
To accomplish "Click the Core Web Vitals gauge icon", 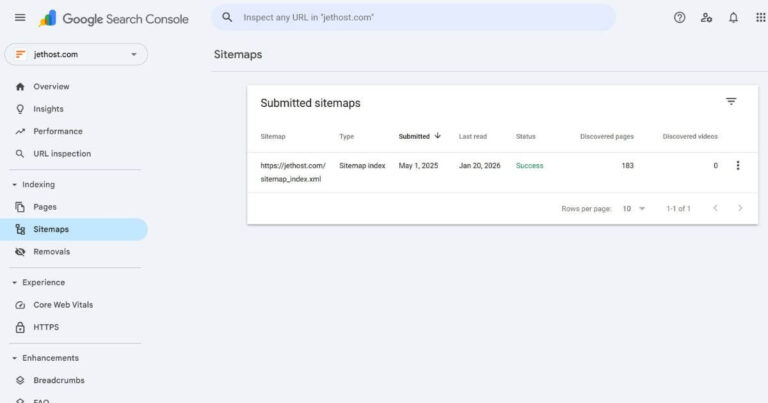I will coord(20,305).
